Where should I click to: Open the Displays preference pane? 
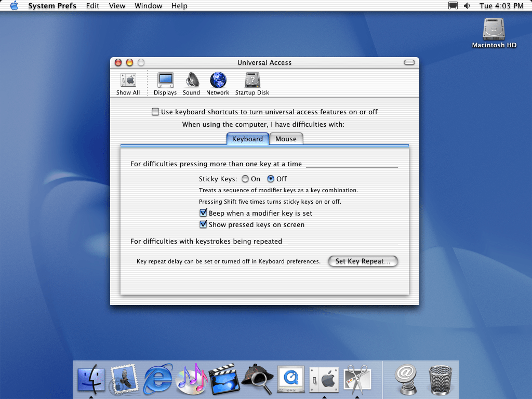point(165,84)
